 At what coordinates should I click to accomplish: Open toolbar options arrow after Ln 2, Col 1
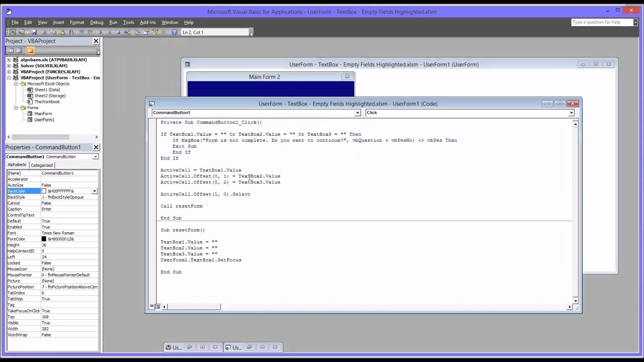click(251, 33)
